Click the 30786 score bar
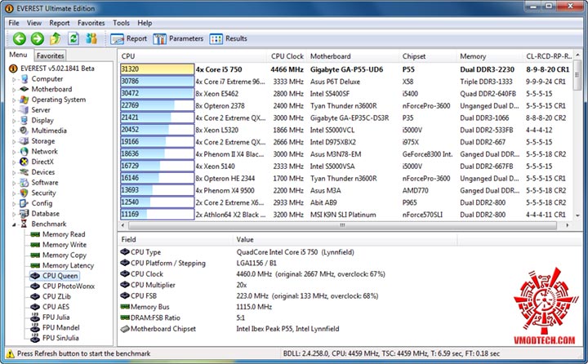Image resolution: width=588 pixels, height=364 pixels. coord(157,82)
